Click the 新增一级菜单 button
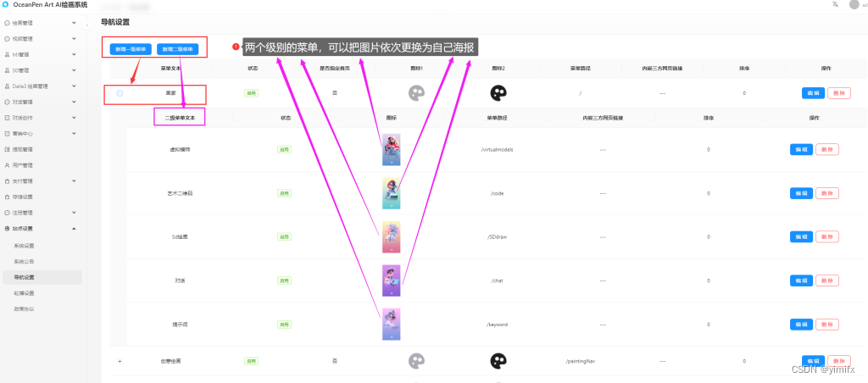The height and width of the screenshot is (383, 868). tap(131, 49)
